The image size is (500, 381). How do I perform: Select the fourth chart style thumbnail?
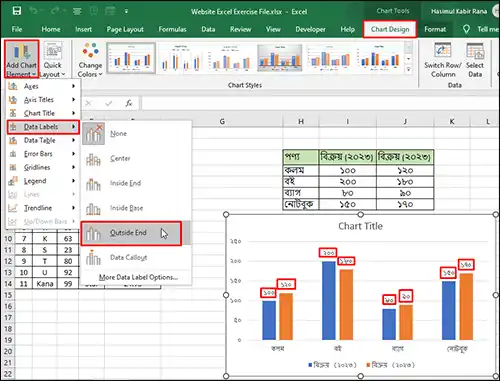pos(280,58)
